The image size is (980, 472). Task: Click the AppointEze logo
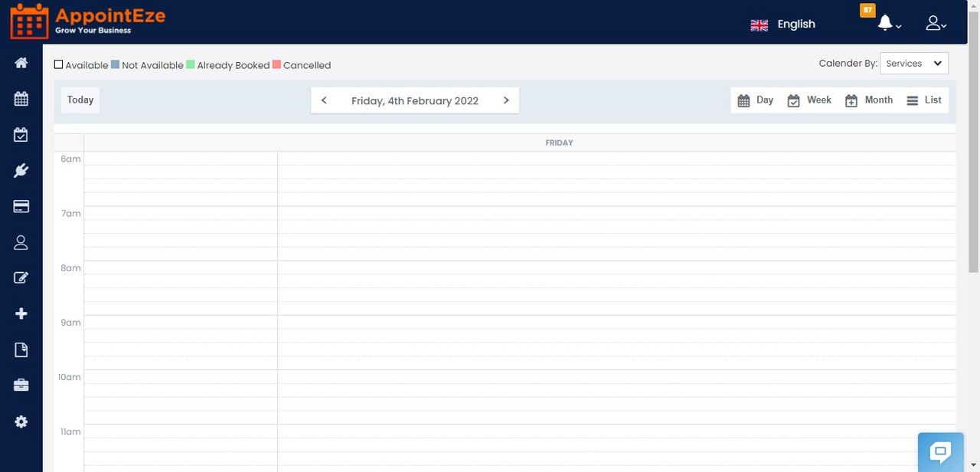(87, 21)
